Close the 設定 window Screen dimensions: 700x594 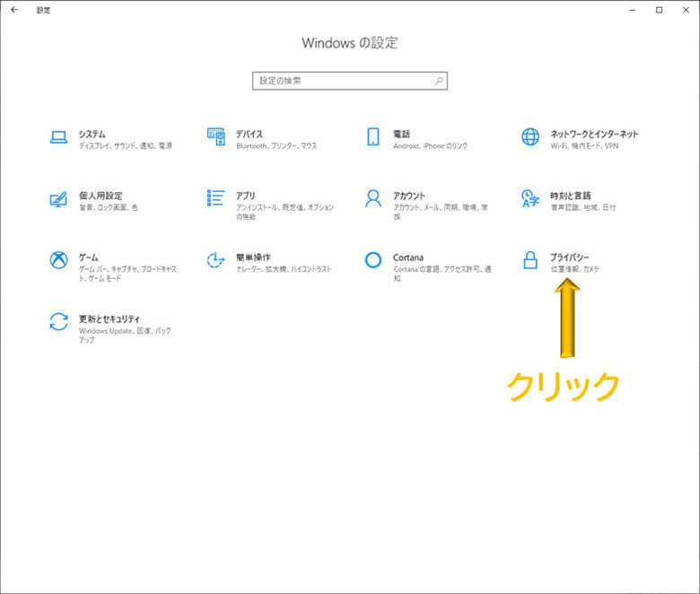pos(686,10)
